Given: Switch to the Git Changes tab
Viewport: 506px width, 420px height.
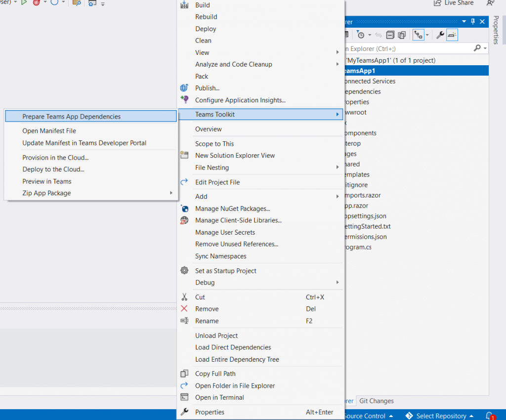Looking at the screenshot, I should (376, 401).
